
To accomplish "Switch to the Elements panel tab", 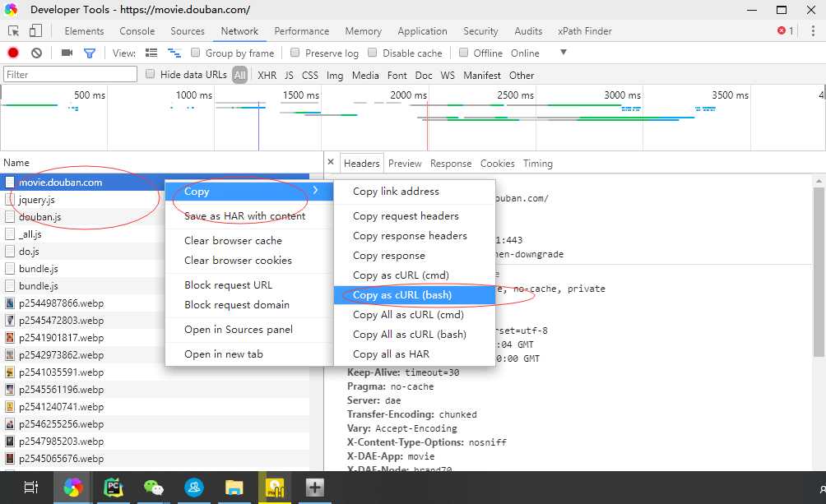I will tap(84, 31).
